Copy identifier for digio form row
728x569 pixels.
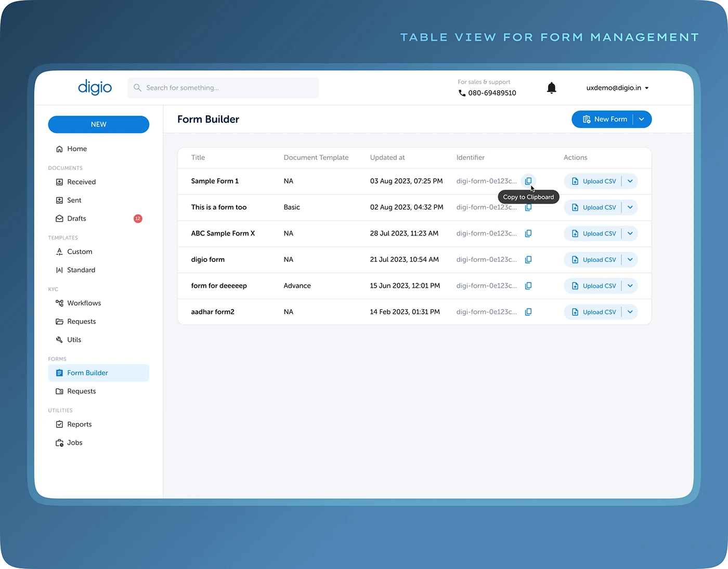coord(528,259)
